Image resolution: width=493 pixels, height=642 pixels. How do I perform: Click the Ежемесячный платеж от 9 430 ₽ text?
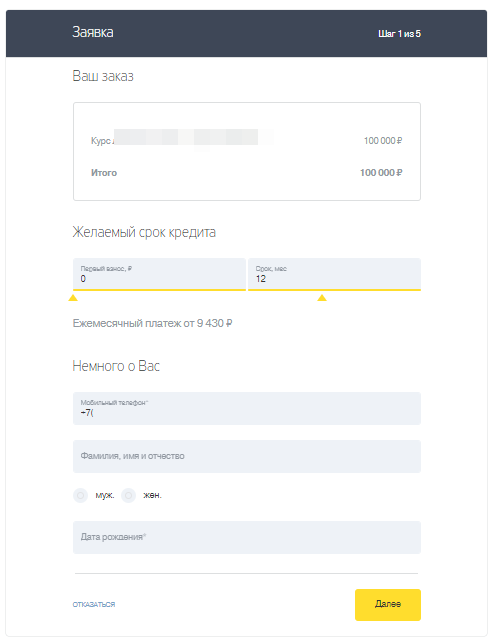pos(152,323)
